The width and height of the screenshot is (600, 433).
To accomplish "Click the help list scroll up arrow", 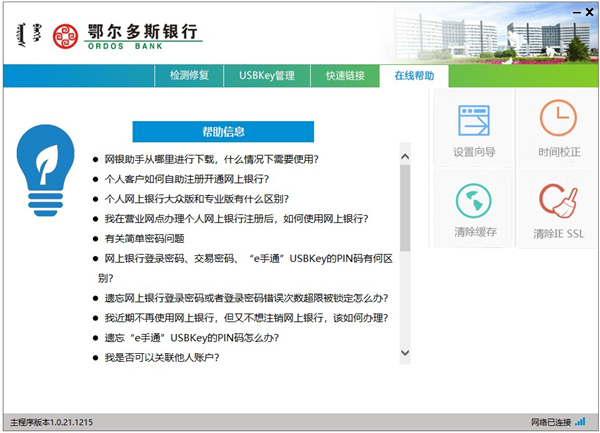I will (405, 156).
